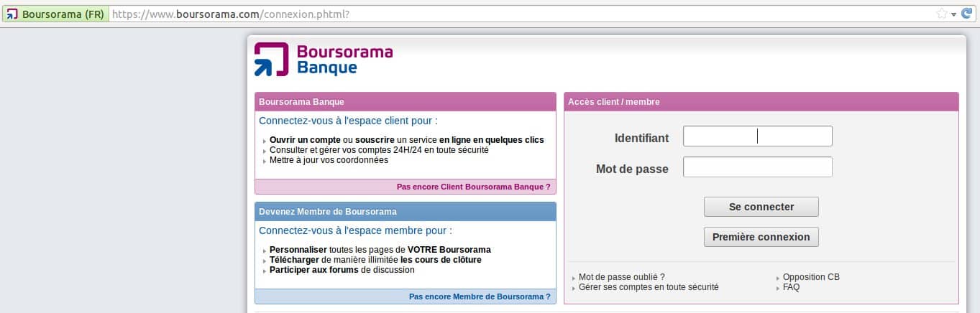Click the Boursorama Banque logo
980x313 pixels.
coord(324,59)
